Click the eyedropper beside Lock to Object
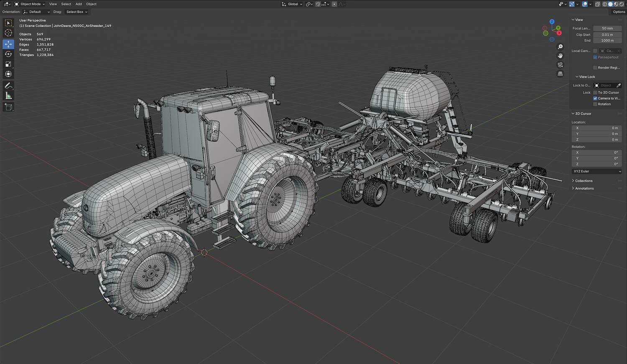This screenshot has height=364, width=627. coord(619,86)
